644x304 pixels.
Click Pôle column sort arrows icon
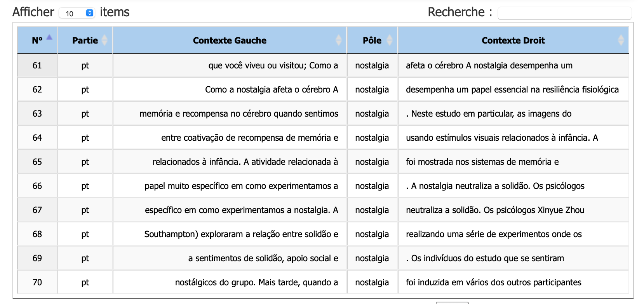tap(390, 40)
